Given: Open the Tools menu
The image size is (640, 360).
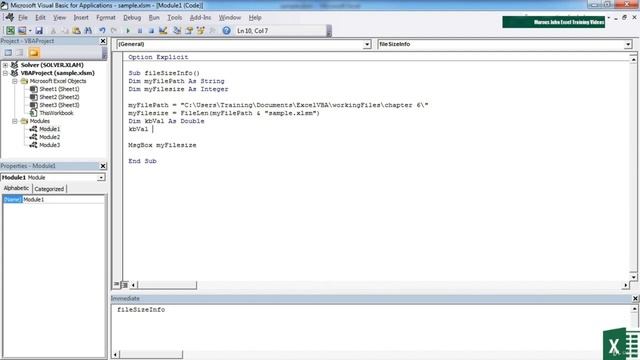Looking at the screenshot, I should [175, 18].
